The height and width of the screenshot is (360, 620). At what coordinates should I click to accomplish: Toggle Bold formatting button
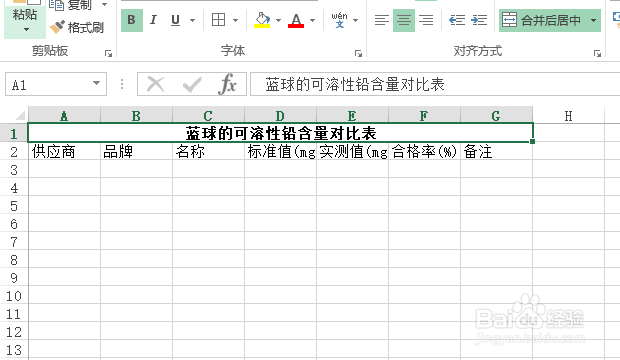click(132, 20)
